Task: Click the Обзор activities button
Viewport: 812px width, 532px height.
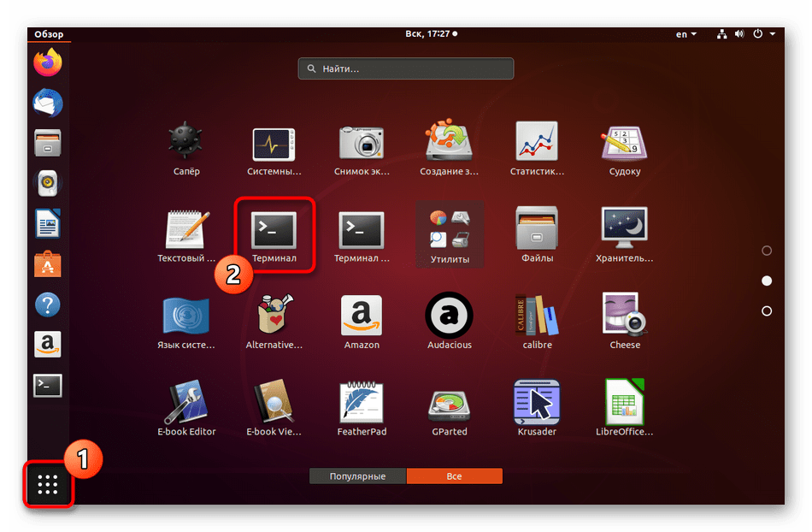Action: [49, 34]
